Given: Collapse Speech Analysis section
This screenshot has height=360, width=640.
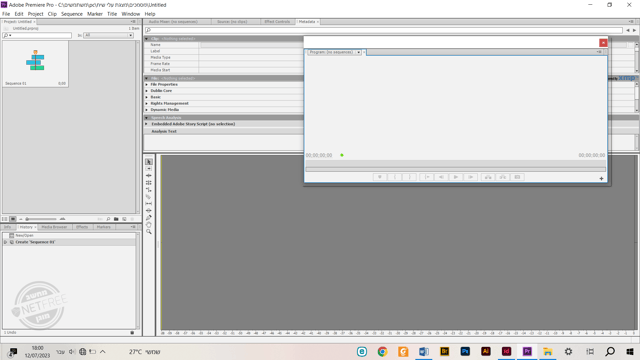Looking at the screenshot, I should tap(147, 118).
